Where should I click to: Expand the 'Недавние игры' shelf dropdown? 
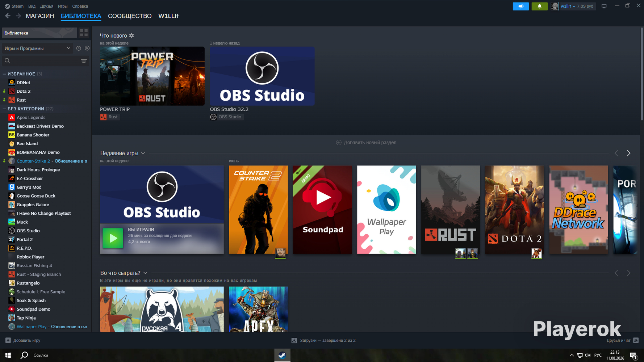coord(143,153)
